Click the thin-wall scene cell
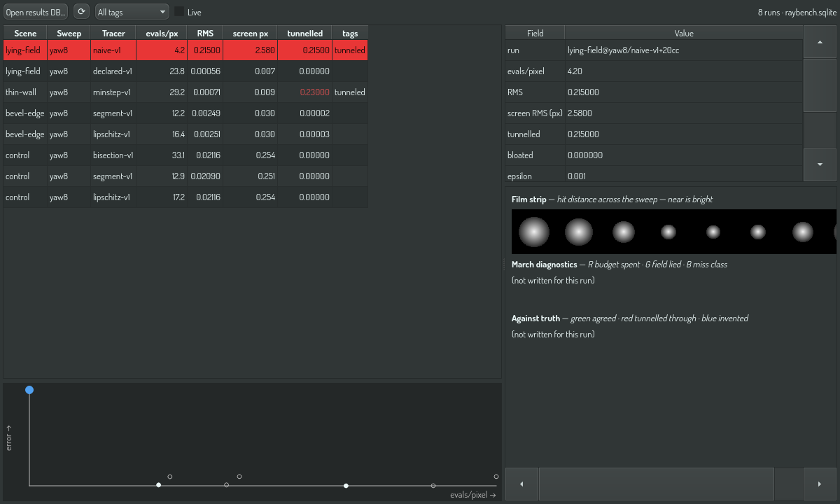The image size is (840, 504). (25, 92)
